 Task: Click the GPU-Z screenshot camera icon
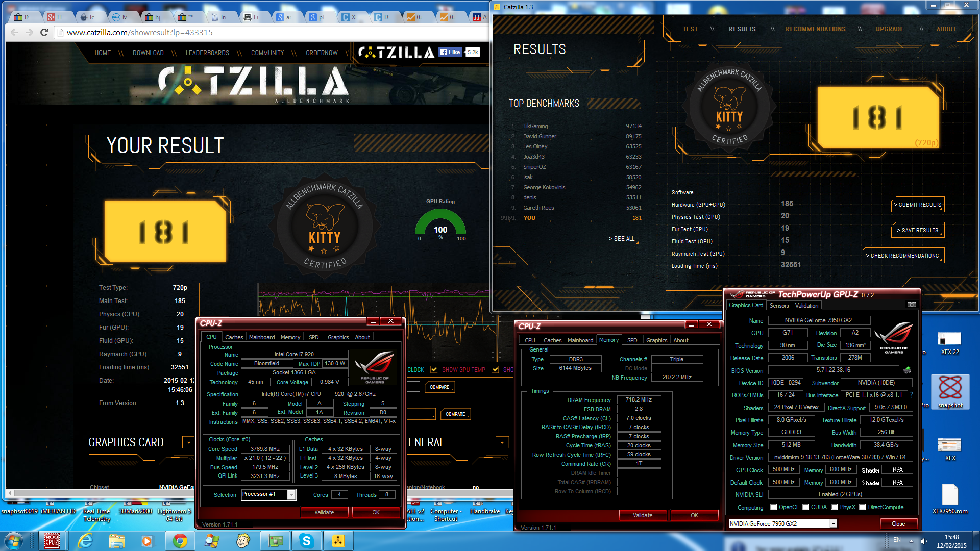[911, 305]
